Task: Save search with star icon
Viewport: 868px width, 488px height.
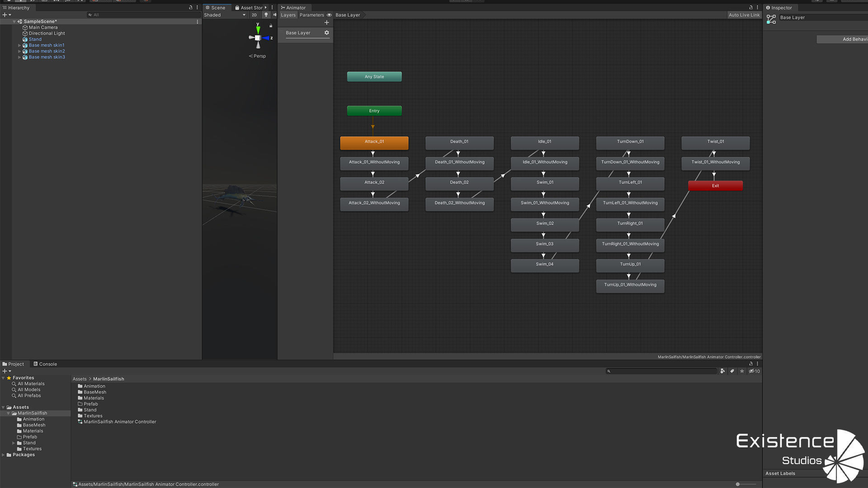Action: [742, 371]
